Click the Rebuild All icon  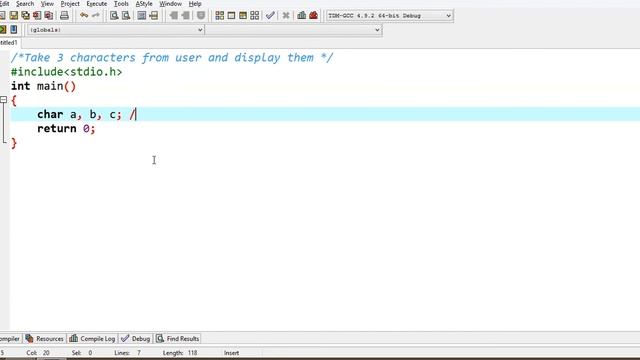pos(255,16)
